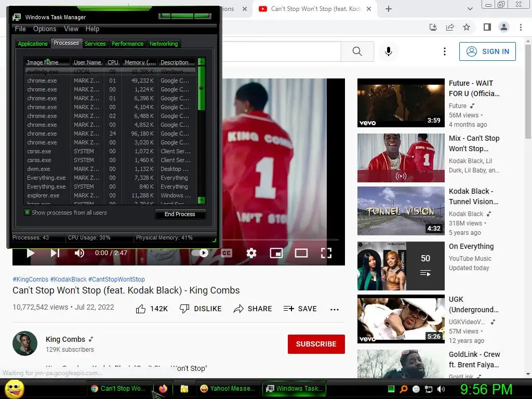Click the SIGN IN button

487,51
